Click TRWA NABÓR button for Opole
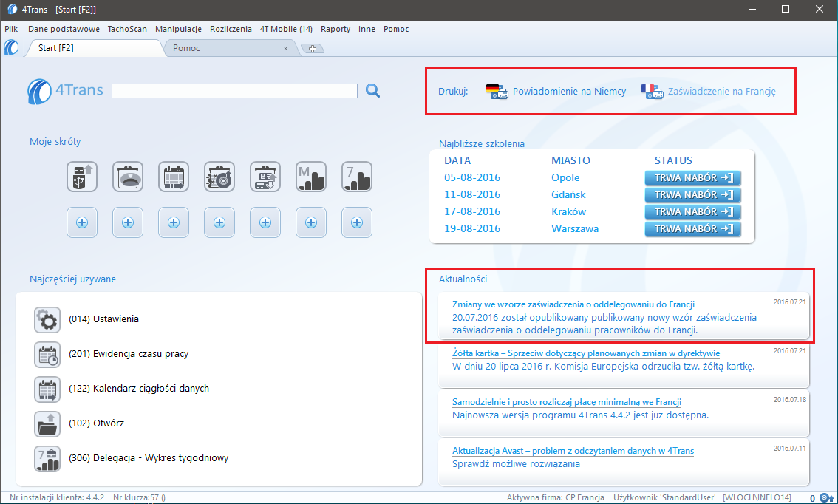Image resolution: width=838 pixels, height=504 pixels. point(692,178)
